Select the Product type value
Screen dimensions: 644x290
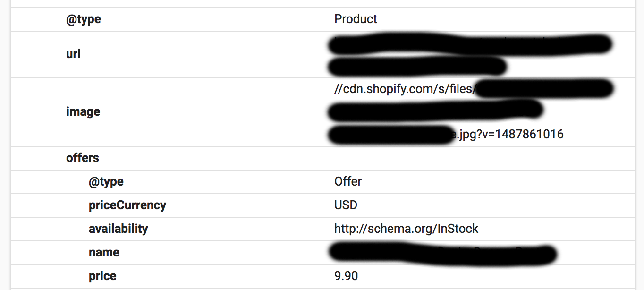(356, 19)
